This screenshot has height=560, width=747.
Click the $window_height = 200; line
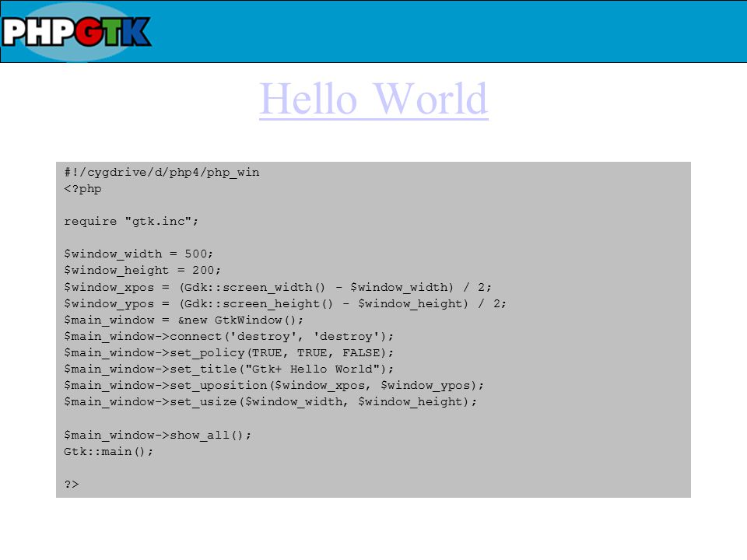point(142,271)
